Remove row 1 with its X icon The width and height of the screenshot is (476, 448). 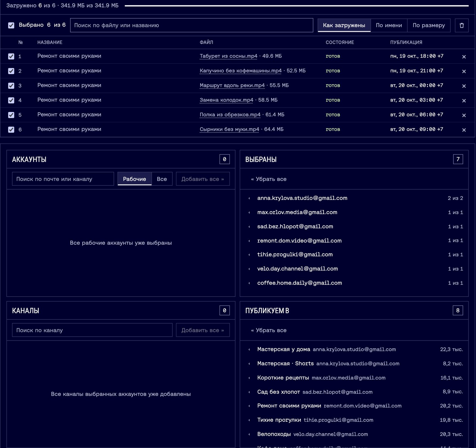point(464,57)
